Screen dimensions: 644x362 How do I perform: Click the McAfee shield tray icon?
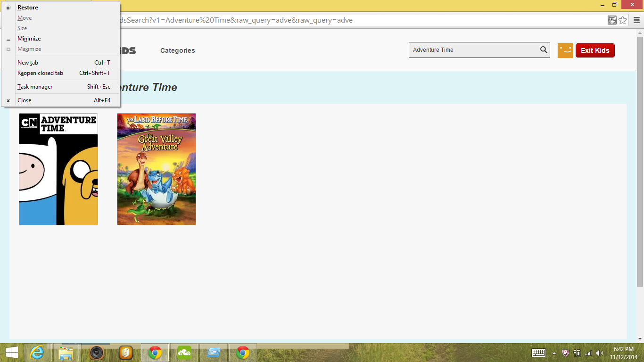point(566,353)
